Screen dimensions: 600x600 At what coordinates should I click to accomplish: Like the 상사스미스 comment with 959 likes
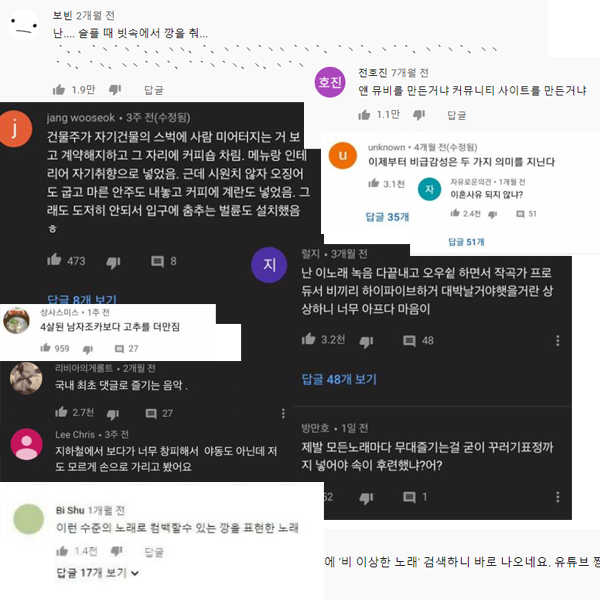[46, 348]
